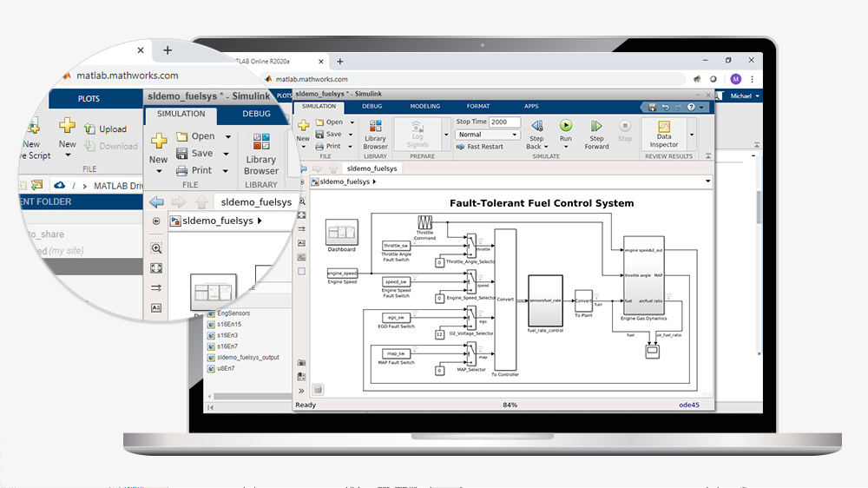Click Step Forward in the Simulate section
Image resolution: width=868 pixels, height=488 pixels.
point(596,135)
